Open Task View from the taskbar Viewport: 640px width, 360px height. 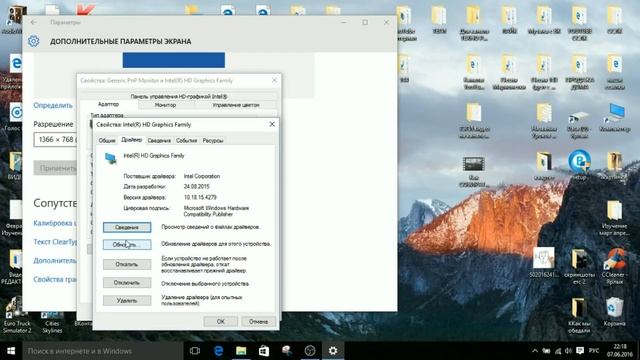[x=195, y=351]
